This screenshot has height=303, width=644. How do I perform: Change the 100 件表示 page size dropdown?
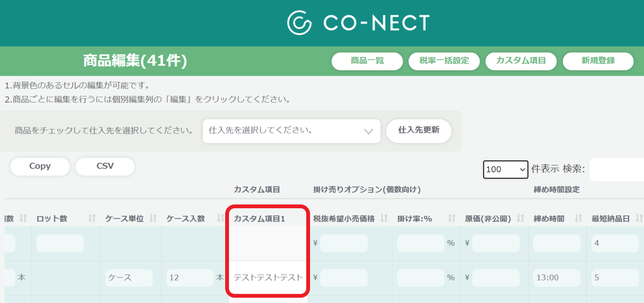(x=506, y=170)
